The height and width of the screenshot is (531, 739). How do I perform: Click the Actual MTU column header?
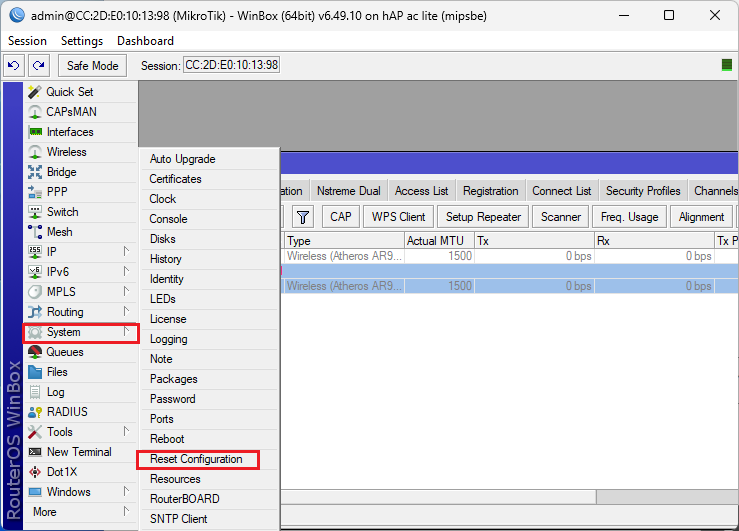pyautogui.click(x=439, y=241)
